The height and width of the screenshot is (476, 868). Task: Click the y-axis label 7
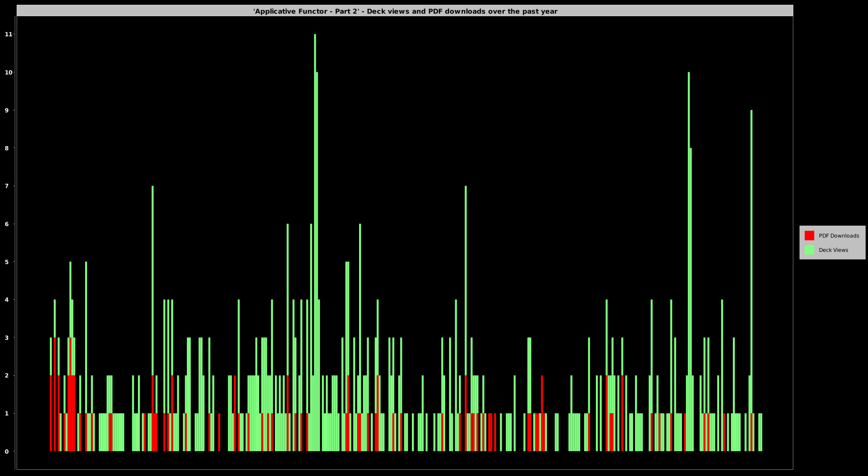click(7, 186)
